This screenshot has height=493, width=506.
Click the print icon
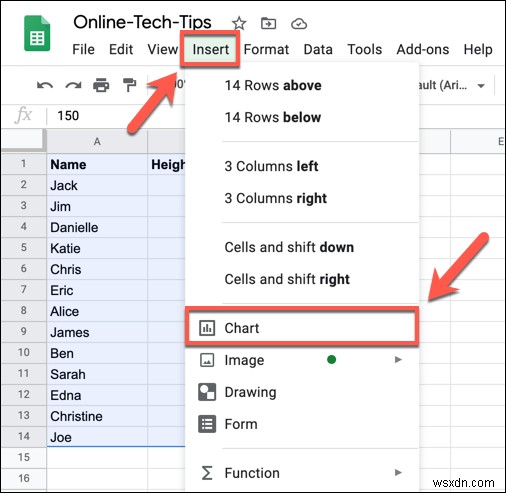(x=101, y=85)
